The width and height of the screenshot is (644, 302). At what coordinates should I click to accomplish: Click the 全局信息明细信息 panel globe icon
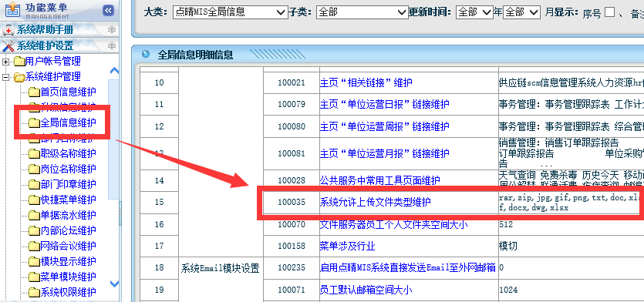[x=145, y=54]
